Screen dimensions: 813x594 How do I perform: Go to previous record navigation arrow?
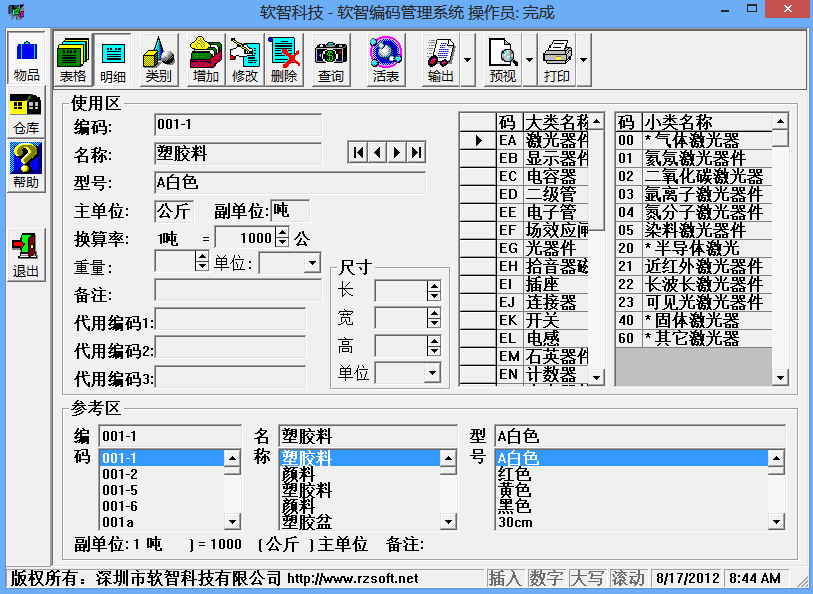tap(377, 152)
